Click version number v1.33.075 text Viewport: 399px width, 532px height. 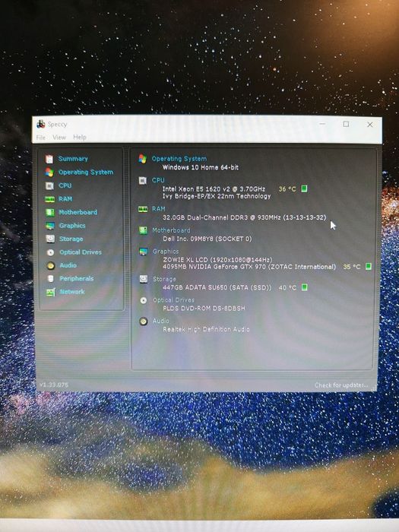[x=54, y=385]
